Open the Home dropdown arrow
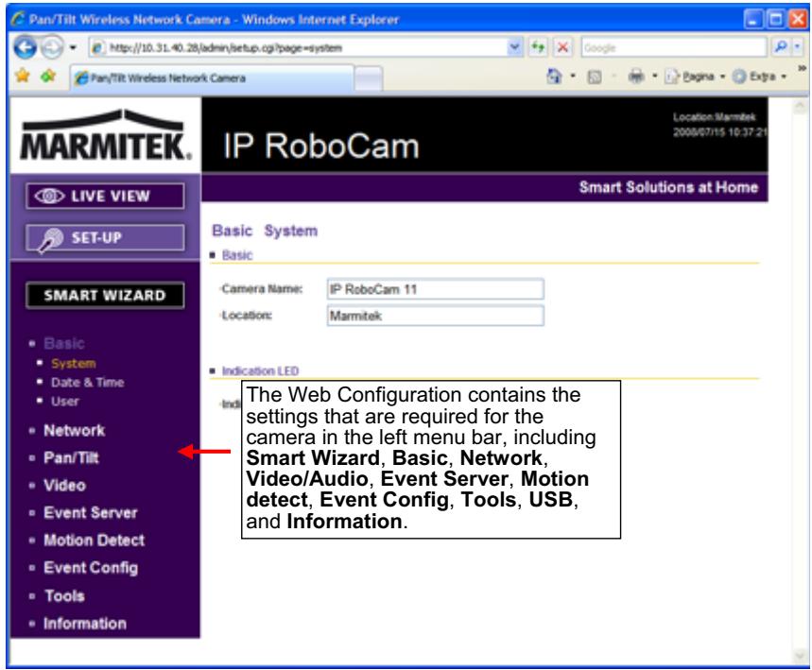Screen dimensions: 812x670 573,77
